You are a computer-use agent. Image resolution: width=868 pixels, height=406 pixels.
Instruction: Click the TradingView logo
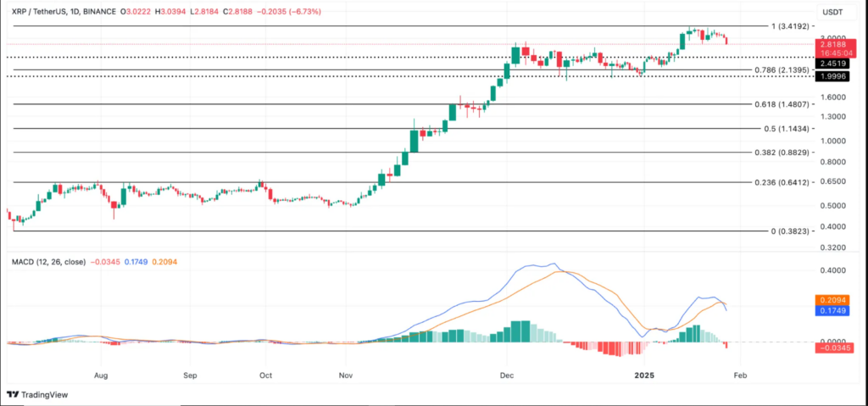point(37,395)
